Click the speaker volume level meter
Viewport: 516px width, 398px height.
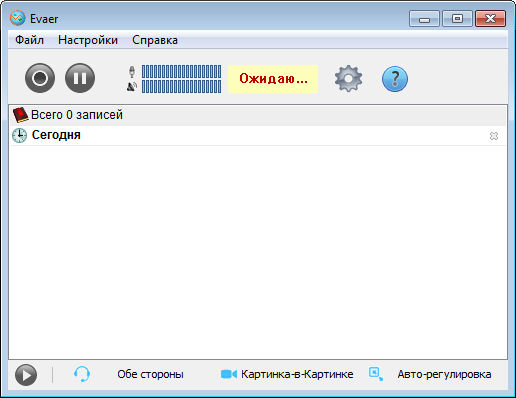[181, 86]
